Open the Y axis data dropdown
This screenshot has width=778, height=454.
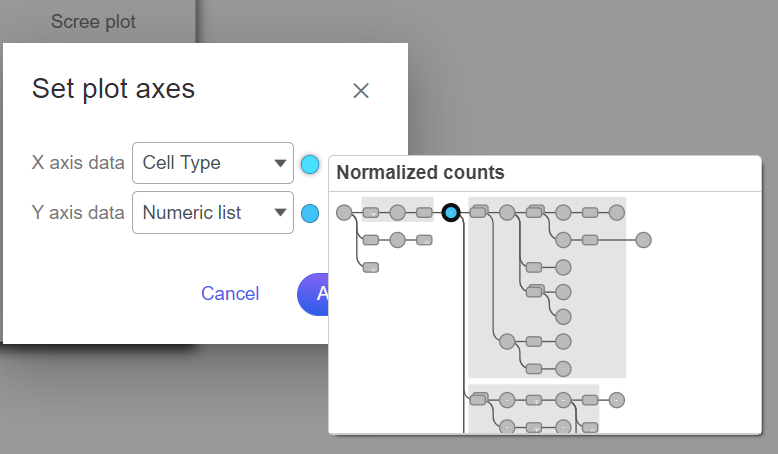(212, 212)
